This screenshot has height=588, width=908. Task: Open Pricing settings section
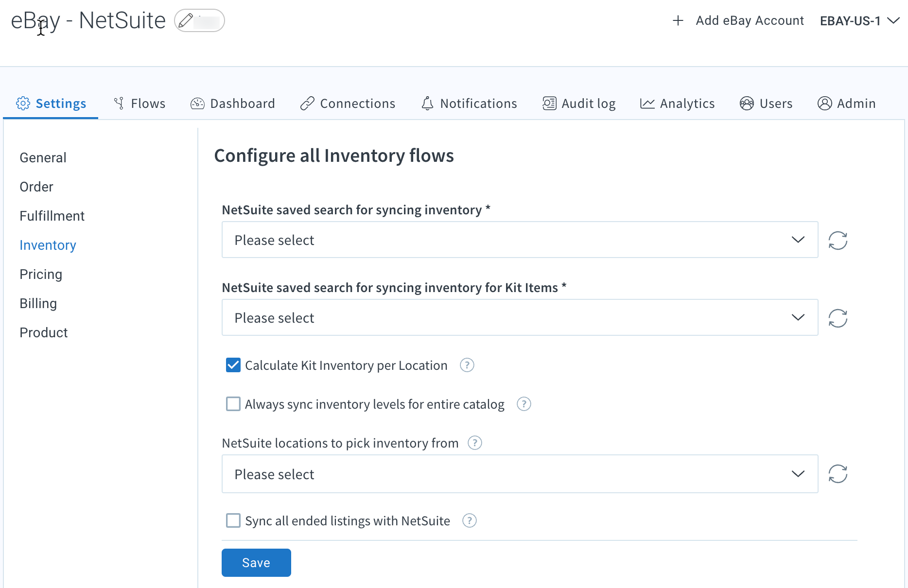pos(41,274)
